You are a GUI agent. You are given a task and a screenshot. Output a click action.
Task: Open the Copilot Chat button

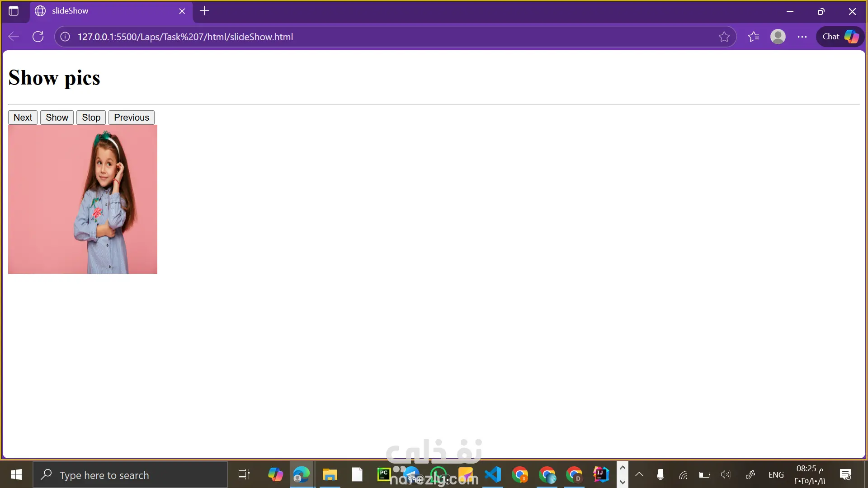point(840,37)
